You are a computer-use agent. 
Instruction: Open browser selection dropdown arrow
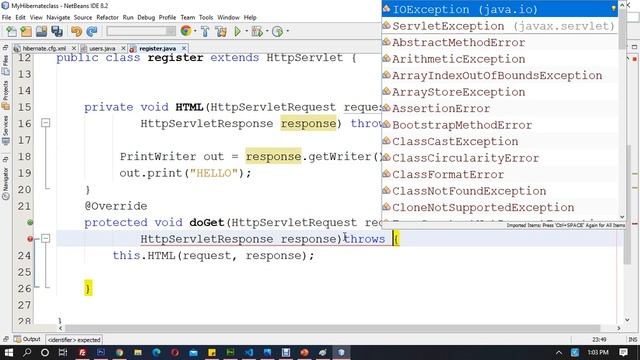tap(195, 31)
